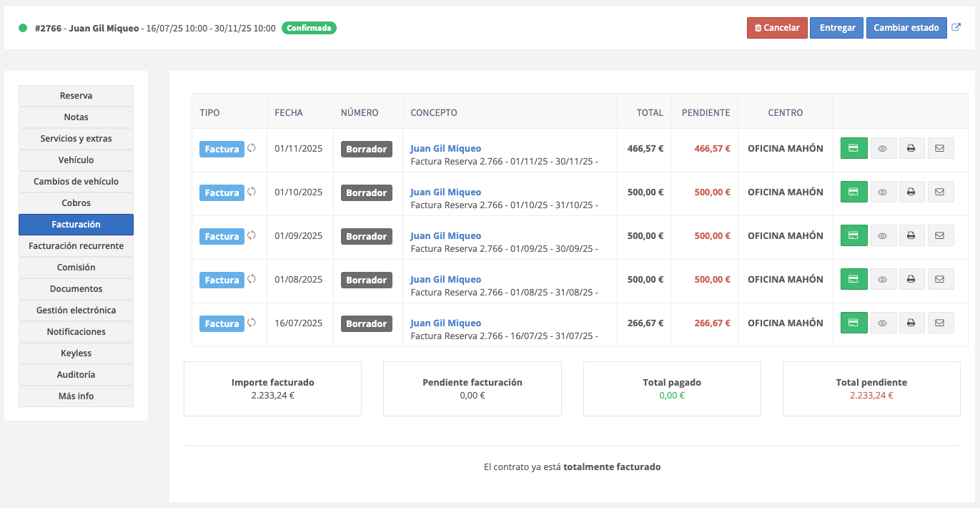Print the 16/07/2025 invoice
This screenshot has height=508, width=980.
pos(911,323)
